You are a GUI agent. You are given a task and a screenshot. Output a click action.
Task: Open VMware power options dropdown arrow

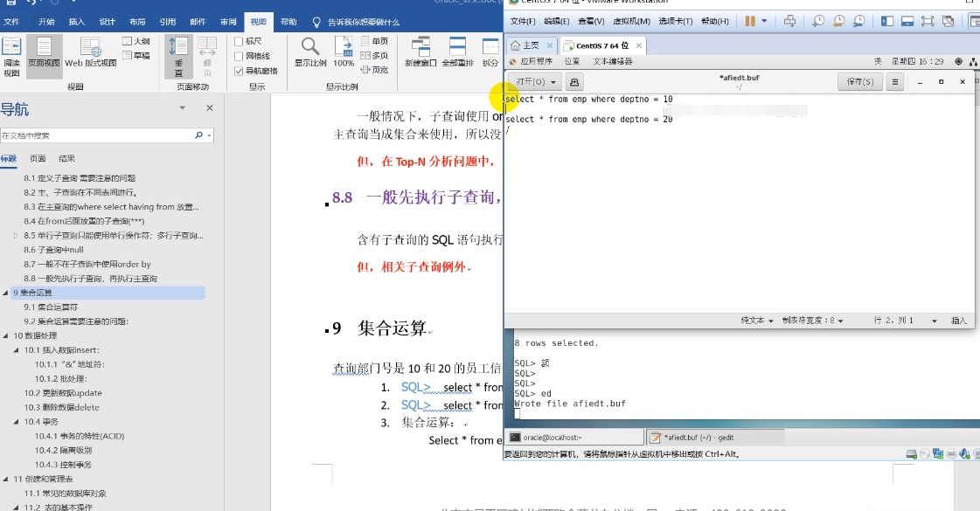(x=764, y=21)
